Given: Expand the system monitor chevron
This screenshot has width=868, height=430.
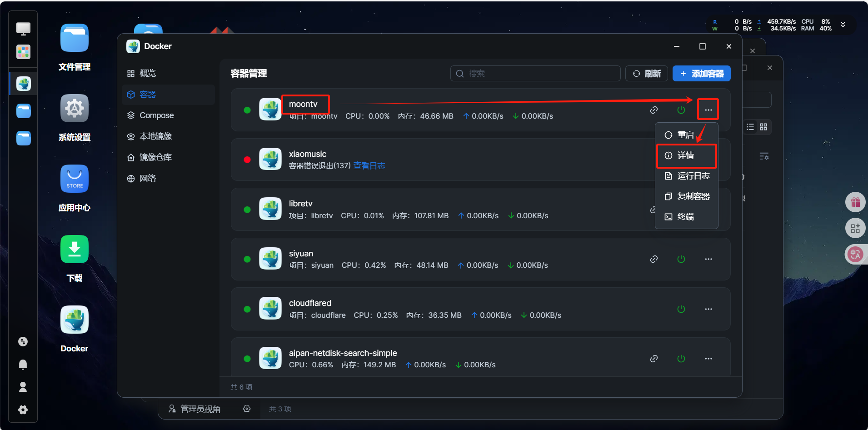Looking at the screenshot, I should 843,25.
